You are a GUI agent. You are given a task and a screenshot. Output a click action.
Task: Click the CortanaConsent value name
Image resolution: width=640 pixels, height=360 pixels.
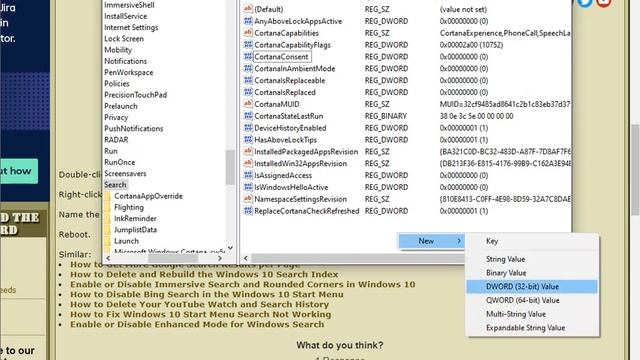(281, 57)
